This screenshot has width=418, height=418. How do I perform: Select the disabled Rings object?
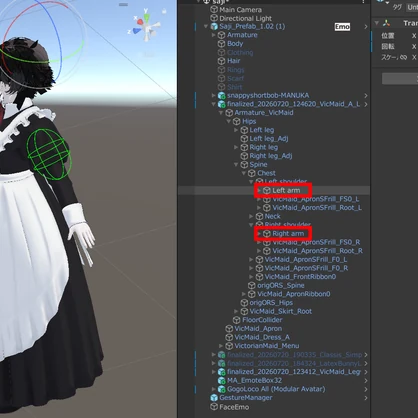235,70
